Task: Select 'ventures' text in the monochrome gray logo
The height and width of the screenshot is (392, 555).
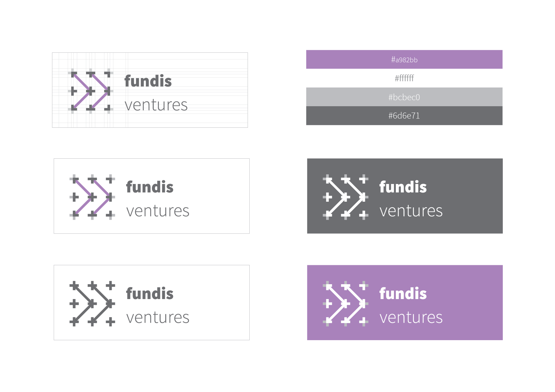Action: pos(158,318)
